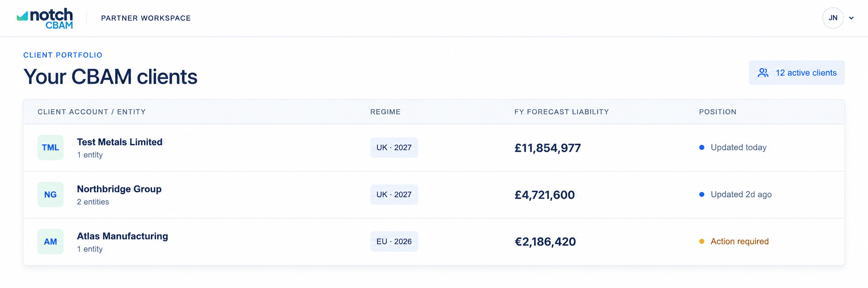Click the EU · 2026 regime tag

click(x=394, y=241)
